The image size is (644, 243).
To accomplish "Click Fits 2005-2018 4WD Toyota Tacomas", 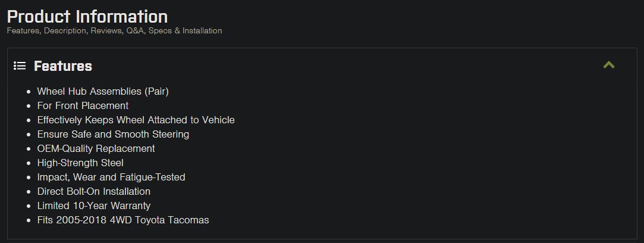I will pyautogui.click(x=123, y=220).
